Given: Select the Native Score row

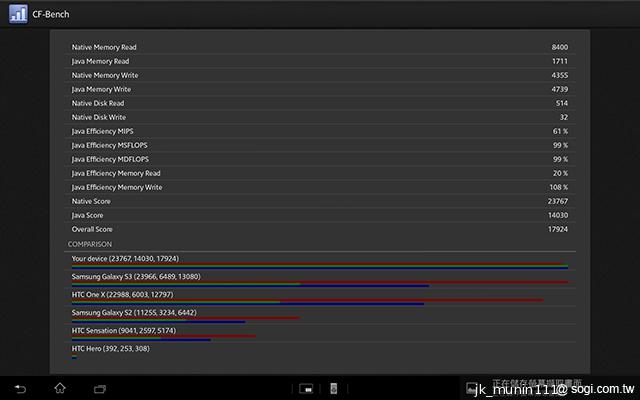Looking at the screenshot, I should point(320,201).
